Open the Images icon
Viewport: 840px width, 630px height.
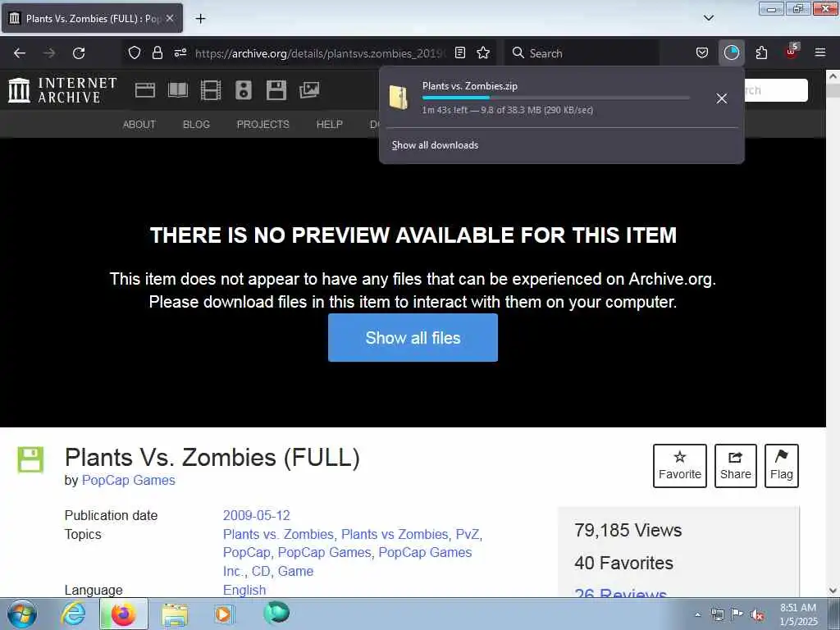coord(309,90)
